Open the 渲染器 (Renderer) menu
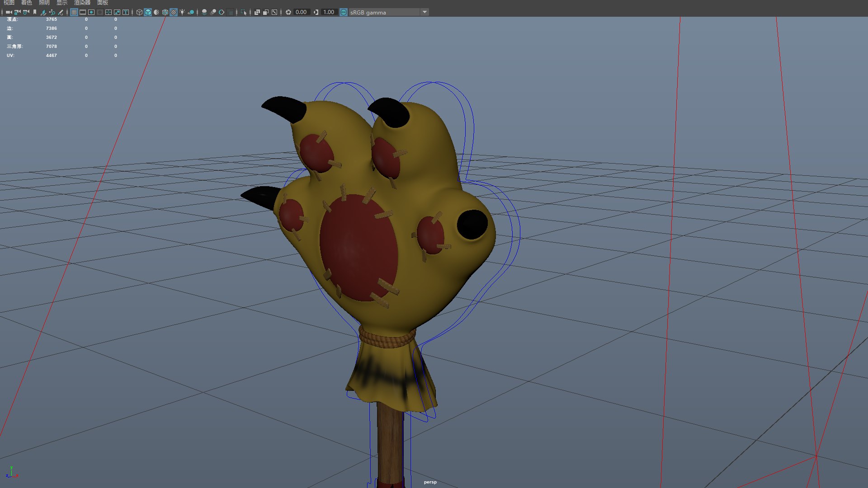This screenshot has width=868, height=488. [82, 3]
